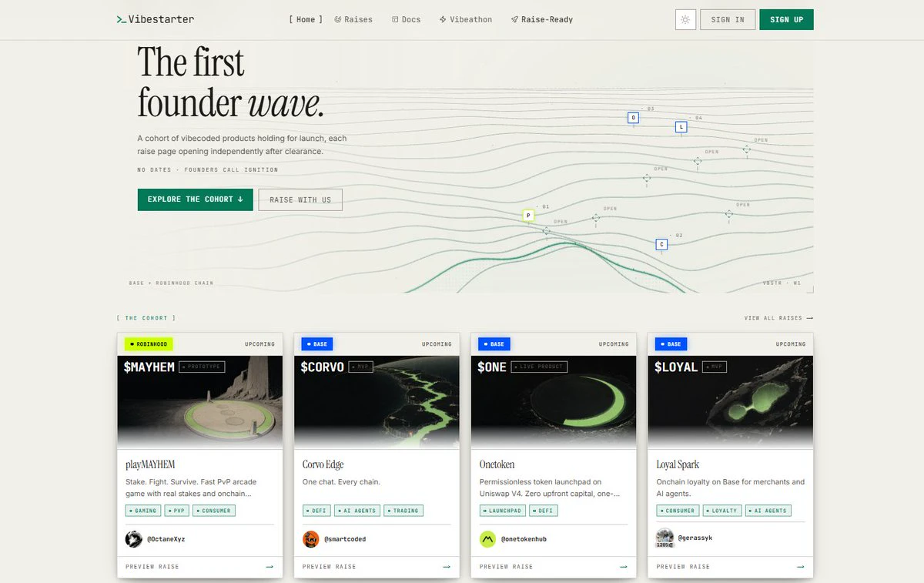Click the AI AGENTS tag on Loyal Spark
Image resolution: width=924 pixels, height=583 pixels.
pyautogui.click(x=768, y=511)
